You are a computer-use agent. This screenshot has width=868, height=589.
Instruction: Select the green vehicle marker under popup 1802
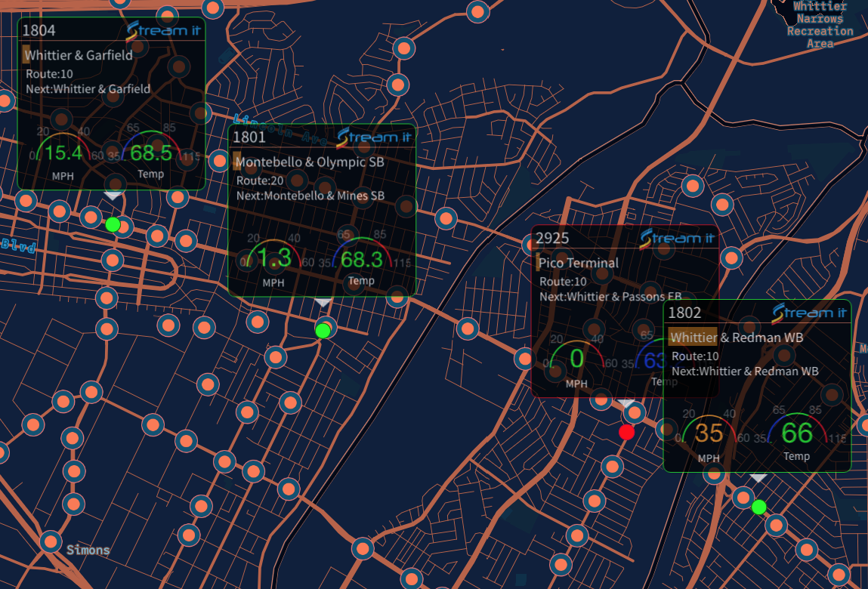click(759, 507)
